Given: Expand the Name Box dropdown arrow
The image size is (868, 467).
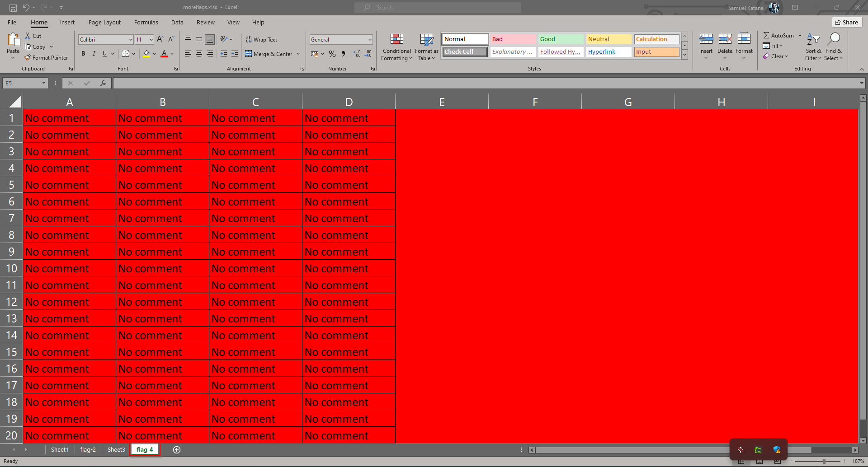Looking at the screenshot, I should 43,83.
